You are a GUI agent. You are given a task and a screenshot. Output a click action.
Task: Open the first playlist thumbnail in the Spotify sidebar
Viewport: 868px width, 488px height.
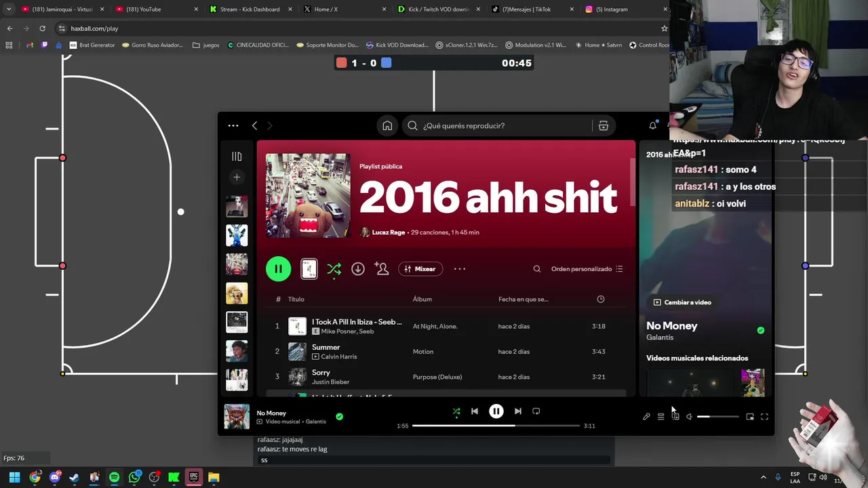point(237,206)
